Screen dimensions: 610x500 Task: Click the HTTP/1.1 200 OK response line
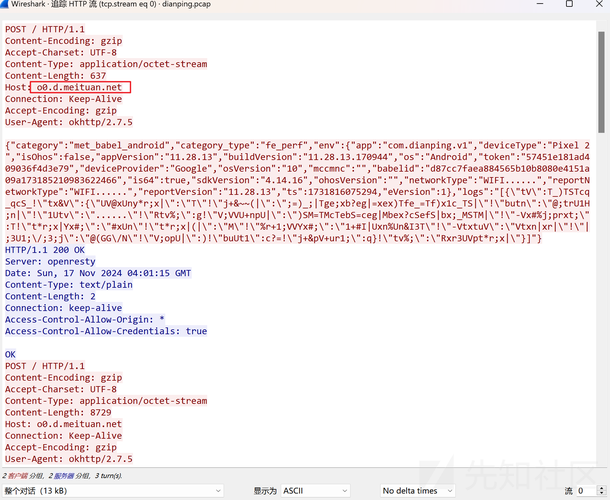coord(45,250)
